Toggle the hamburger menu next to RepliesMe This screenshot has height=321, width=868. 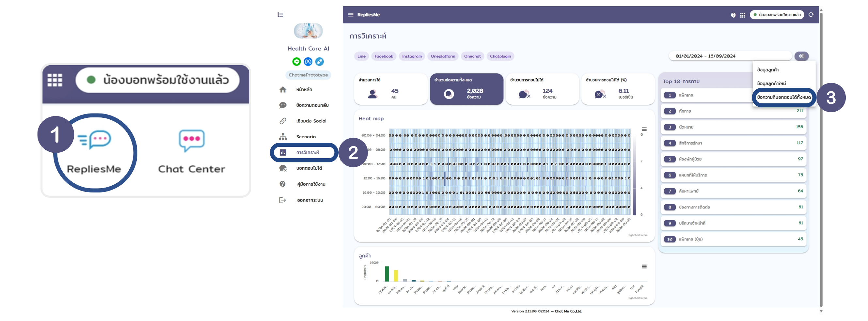click(351, 15)
